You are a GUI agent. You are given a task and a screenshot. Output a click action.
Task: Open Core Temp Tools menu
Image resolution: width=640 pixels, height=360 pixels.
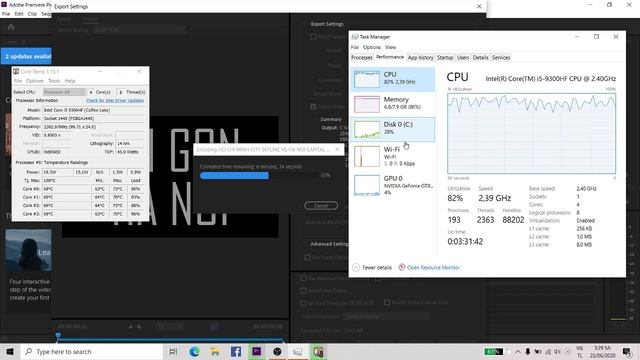point(54,81)
